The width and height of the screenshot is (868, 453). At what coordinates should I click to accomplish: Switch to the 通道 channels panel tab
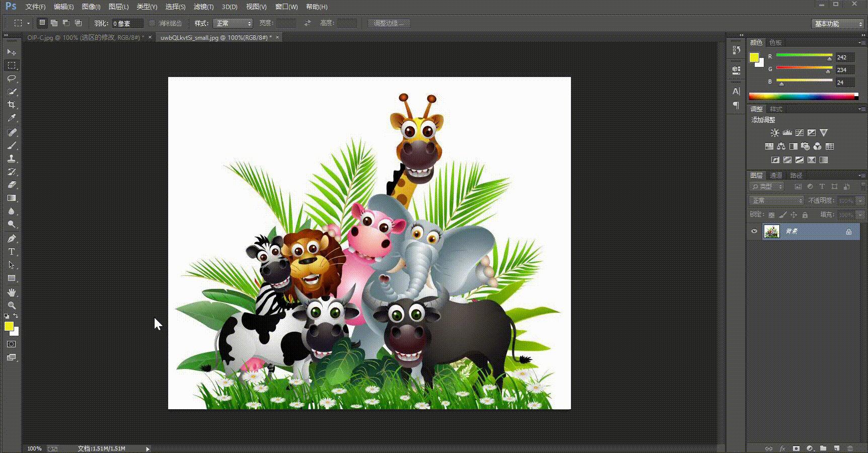(776, 175)
